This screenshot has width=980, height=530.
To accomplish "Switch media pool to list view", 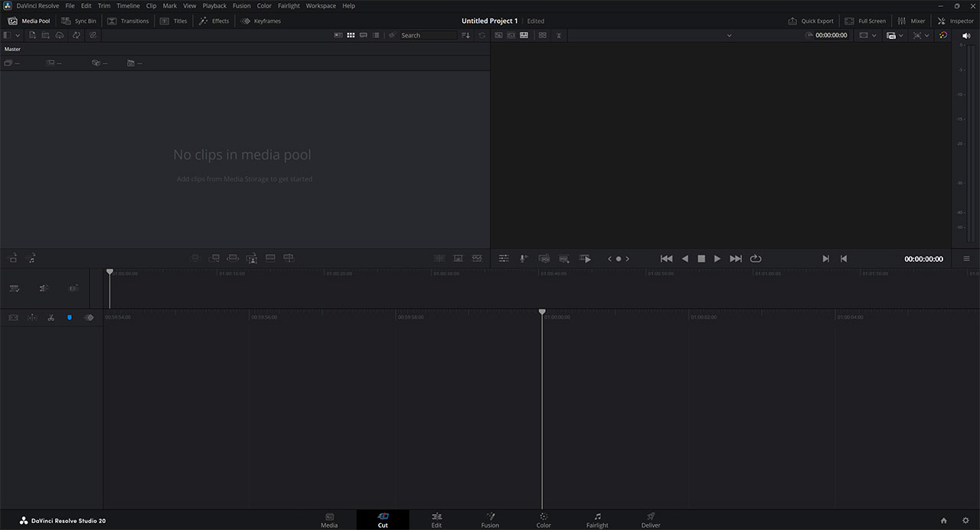I will (375, 35).
